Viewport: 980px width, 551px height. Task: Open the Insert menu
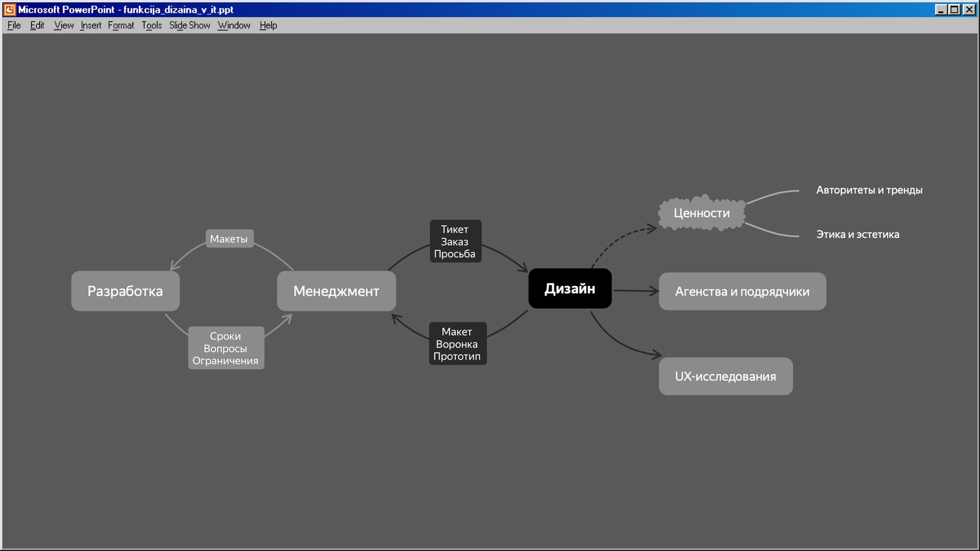(x=91, y=25)
